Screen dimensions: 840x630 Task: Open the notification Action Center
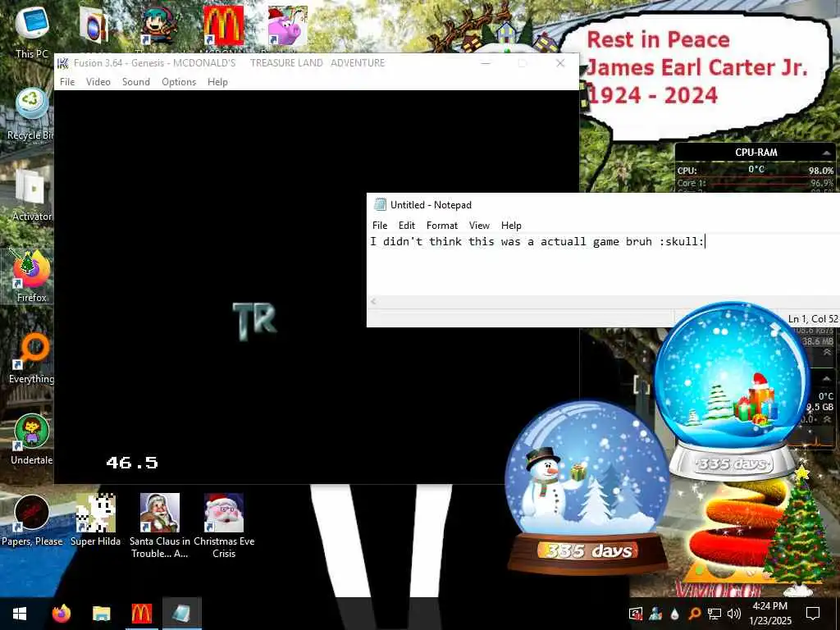click(813, 614)
